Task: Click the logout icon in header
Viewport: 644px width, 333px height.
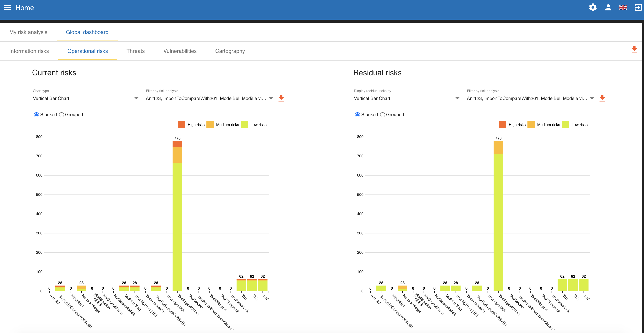Action: 638,8
